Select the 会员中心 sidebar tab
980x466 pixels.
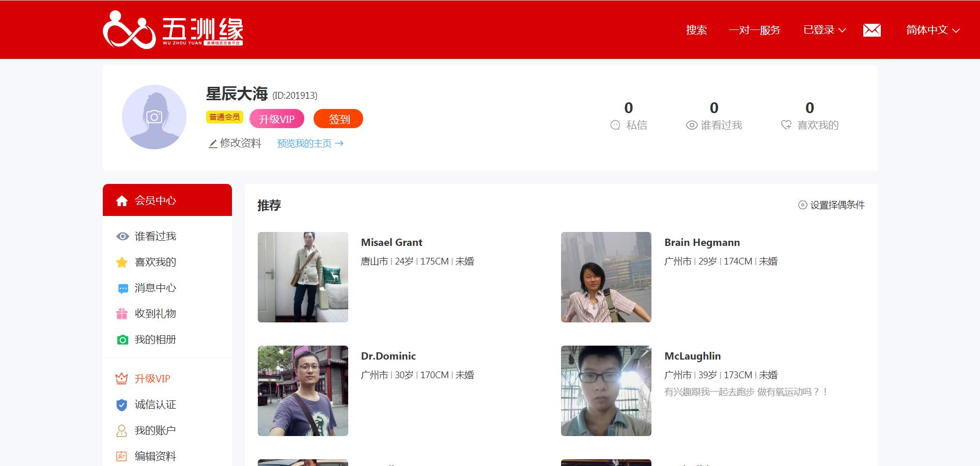[x=167, y=200]
